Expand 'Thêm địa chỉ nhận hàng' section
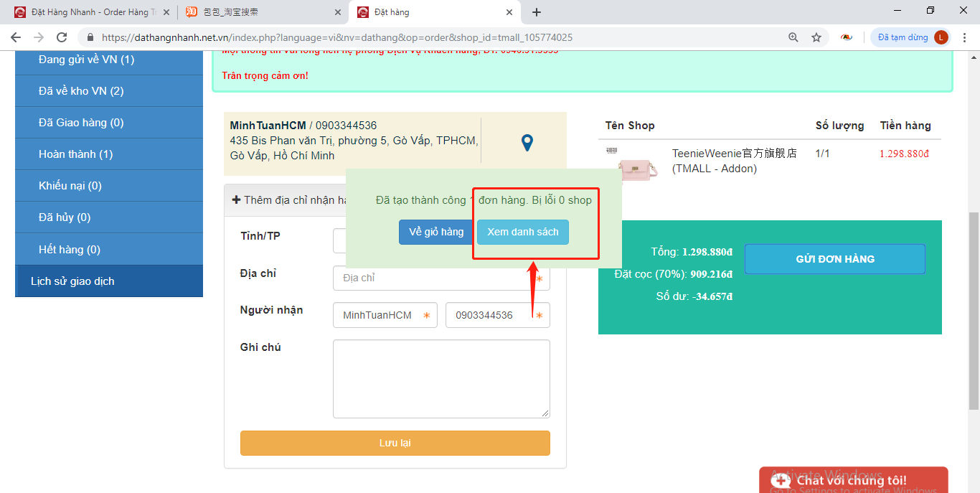Image resolution: width=980 pixels, height=493 pixels. tap(287, 200)
